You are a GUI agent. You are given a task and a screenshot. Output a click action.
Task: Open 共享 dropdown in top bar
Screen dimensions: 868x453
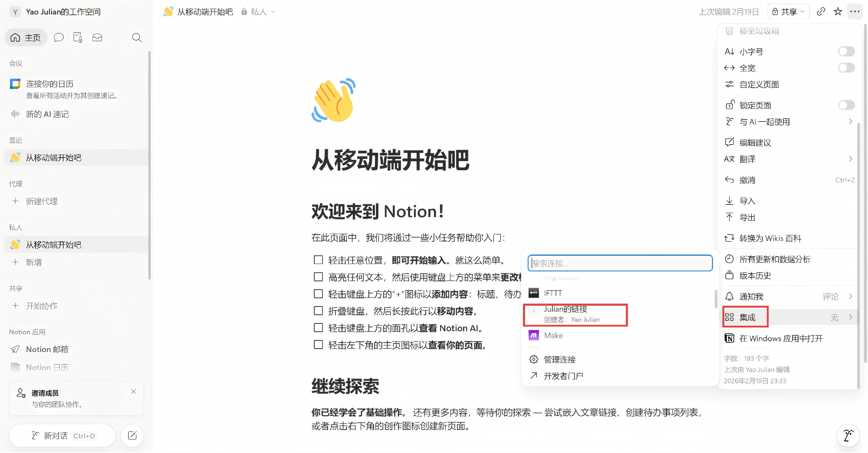pos(788,12)
